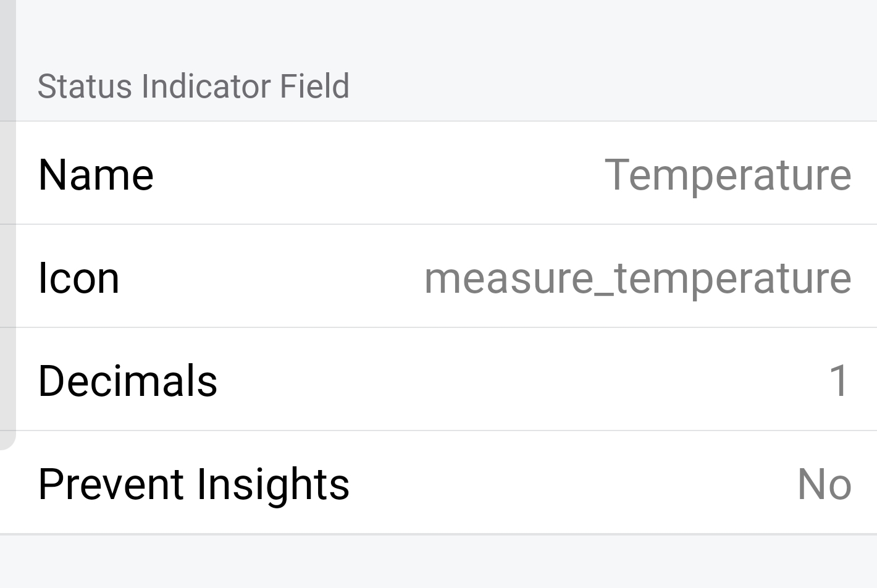Image resolution: width=877 pixels, height=588 pixels.
Task: Change the Decimals value of 1
Action: click(x=839, y=380)
